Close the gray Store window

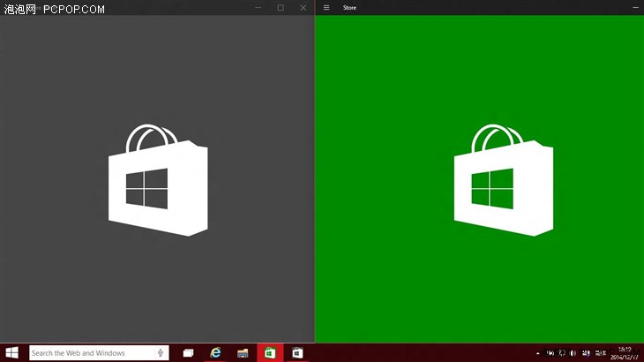303,8
